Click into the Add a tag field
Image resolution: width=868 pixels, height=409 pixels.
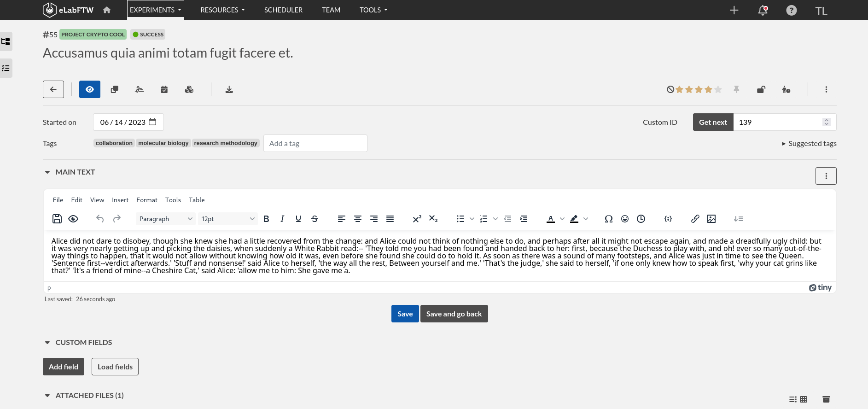click(315, 143)
